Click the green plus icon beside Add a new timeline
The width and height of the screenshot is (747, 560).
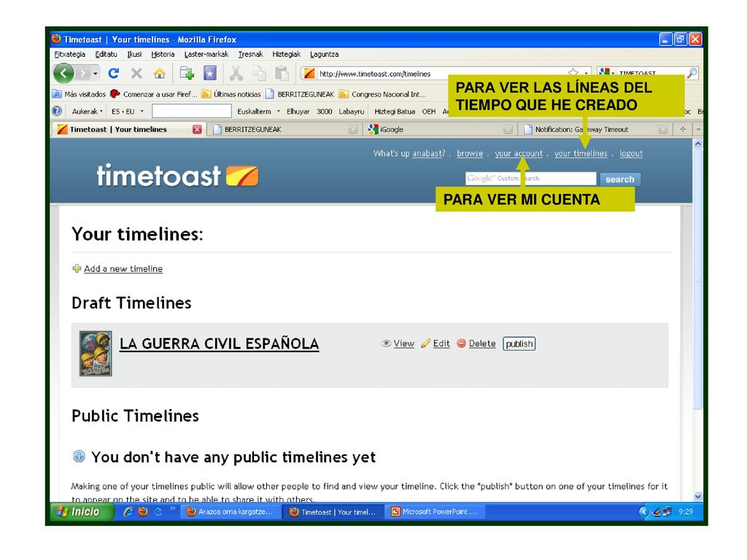(77, 268)
